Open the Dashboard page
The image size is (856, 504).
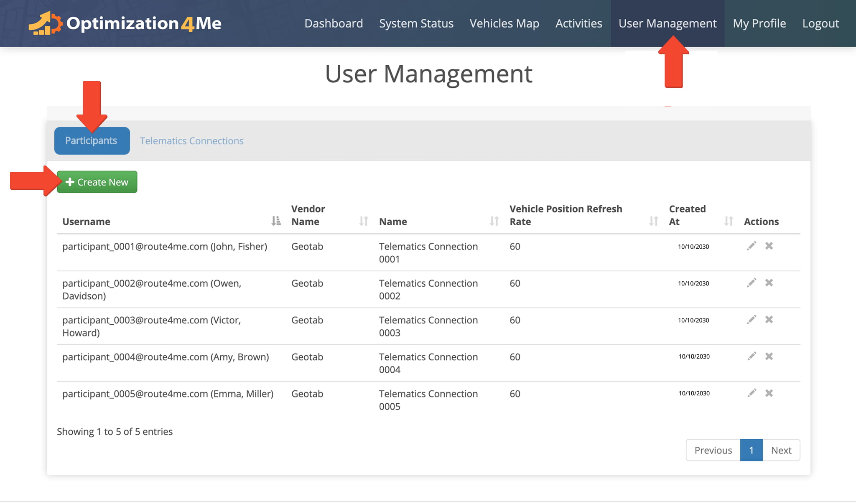point(334,23)
